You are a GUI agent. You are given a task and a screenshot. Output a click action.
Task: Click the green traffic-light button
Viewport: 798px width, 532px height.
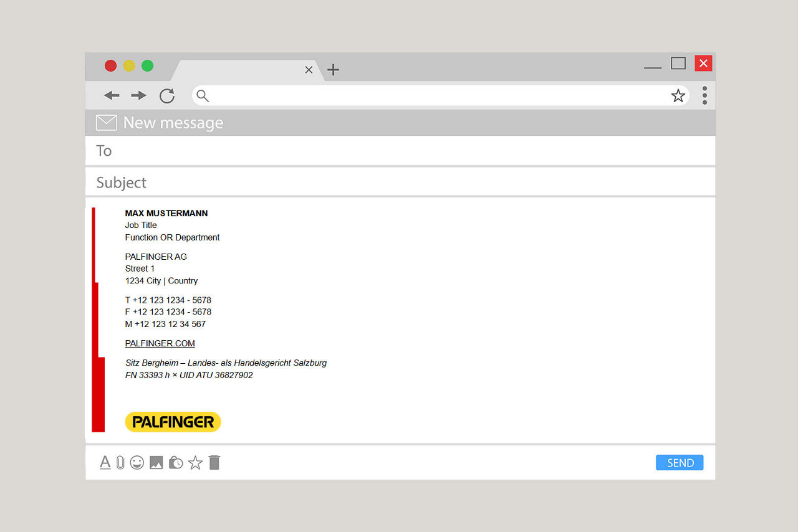tap(147, 65)
